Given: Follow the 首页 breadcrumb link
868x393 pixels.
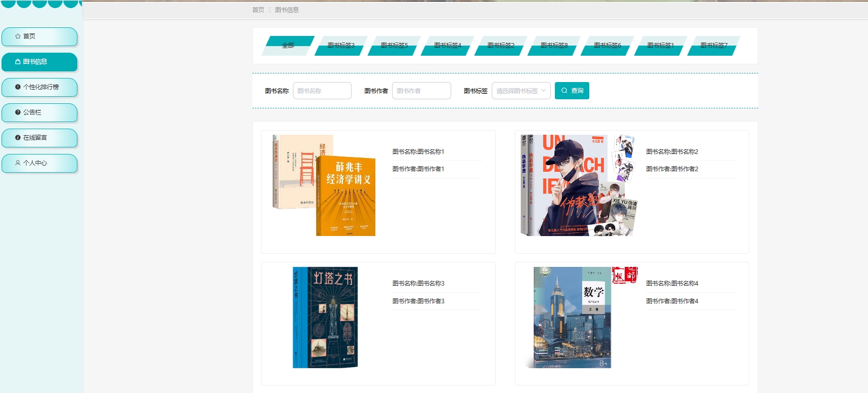Looking at the screenshot, I should [x=258, y=10].
